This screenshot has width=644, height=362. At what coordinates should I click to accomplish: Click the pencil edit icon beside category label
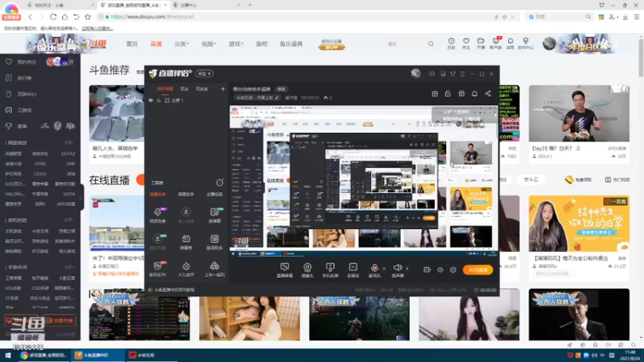[277, 97]
